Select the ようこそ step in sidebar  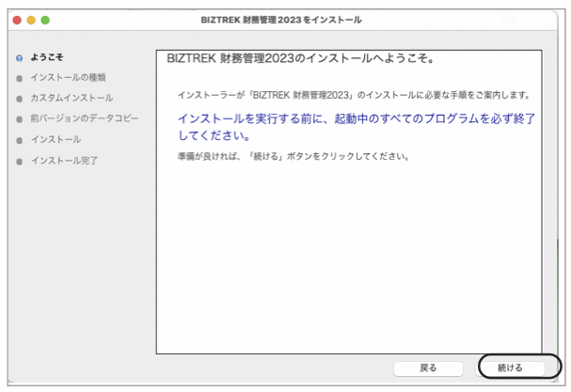click(x=47, y=58)
